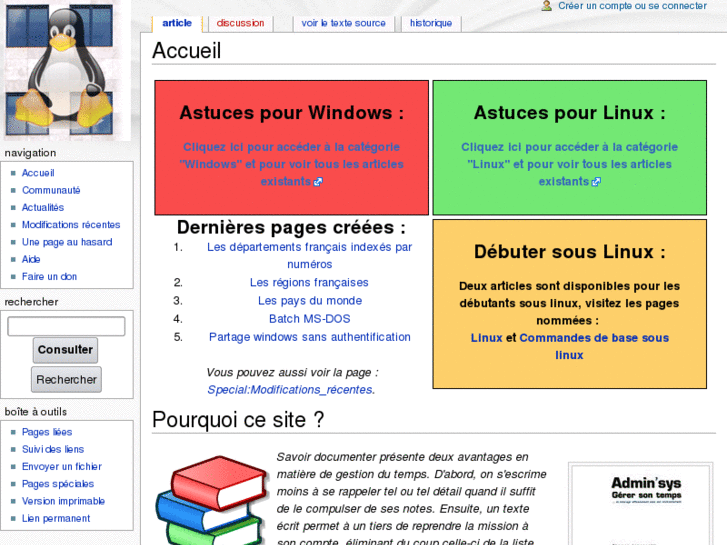This screenshot has height=545, width=727.
Task: Open Pages spéciales link
Action: tap(58, 484)
